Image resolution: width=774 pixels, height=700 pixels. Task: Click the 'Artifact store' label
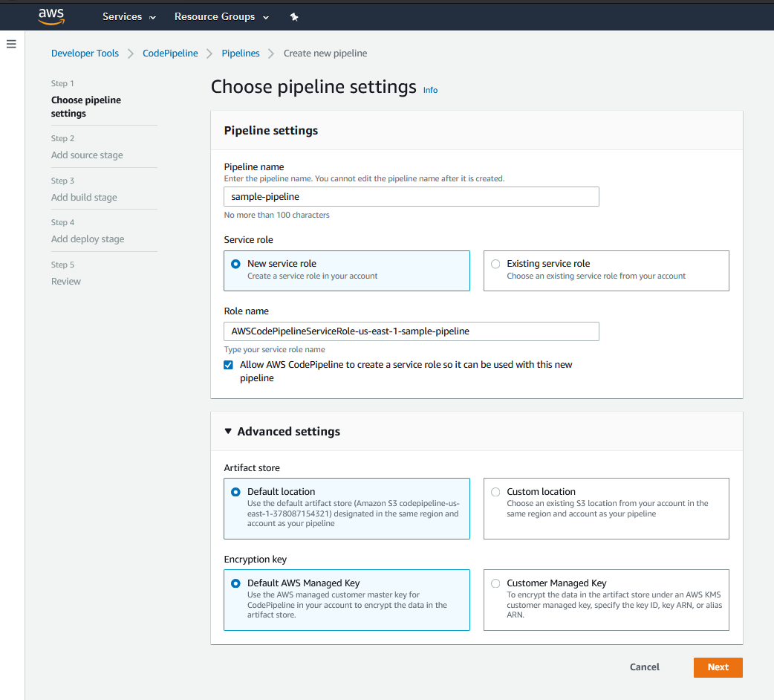tap(252, 468)
